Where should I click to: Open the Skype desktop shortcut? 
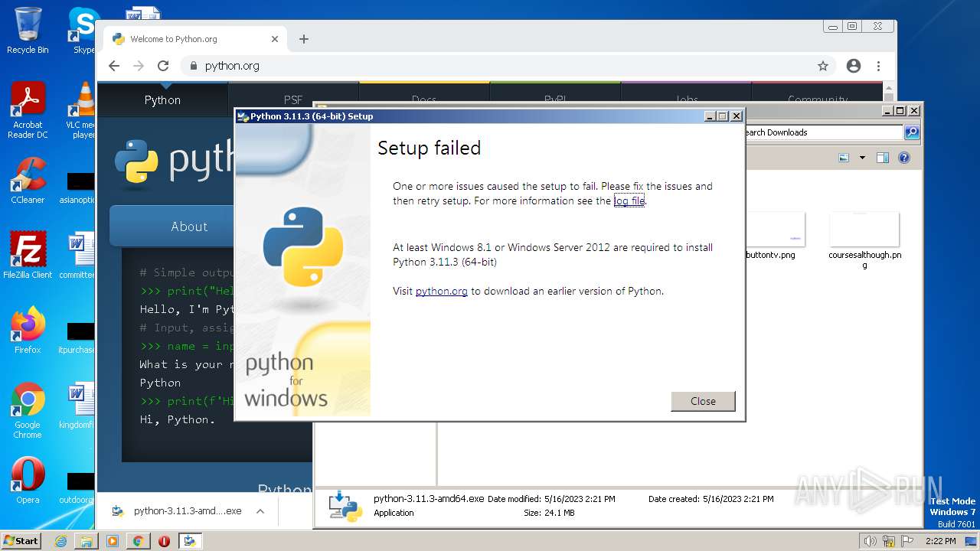tap(83, 31)
